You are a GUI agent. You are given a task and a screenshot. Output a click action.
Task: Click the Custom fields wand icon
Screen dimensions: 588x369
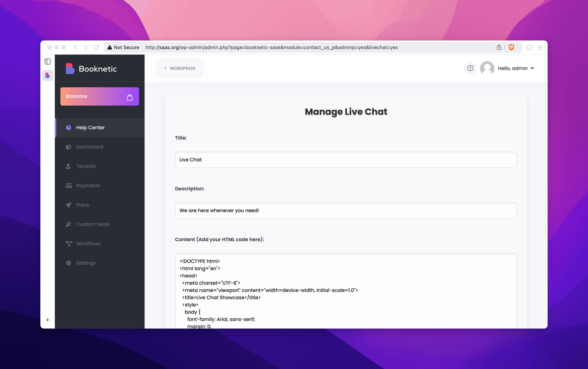coord(68,224)
